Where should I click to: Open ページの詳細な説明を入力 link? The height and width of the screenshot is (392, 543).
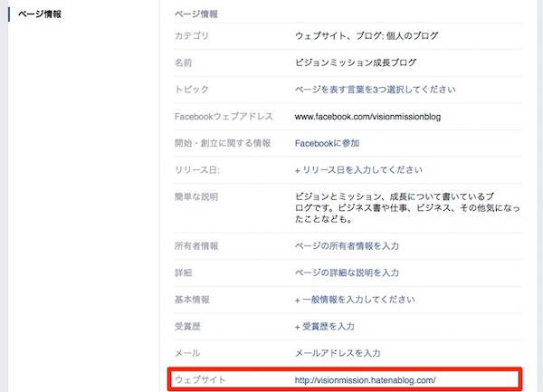tap(347, 272)
